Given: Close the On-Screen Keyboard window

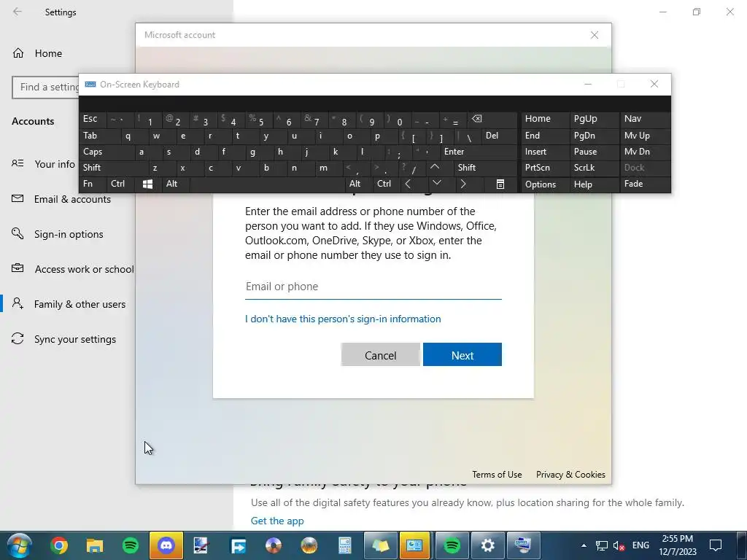Looking at the screenshot, I should pyautogui.click(x=654, y=85).
